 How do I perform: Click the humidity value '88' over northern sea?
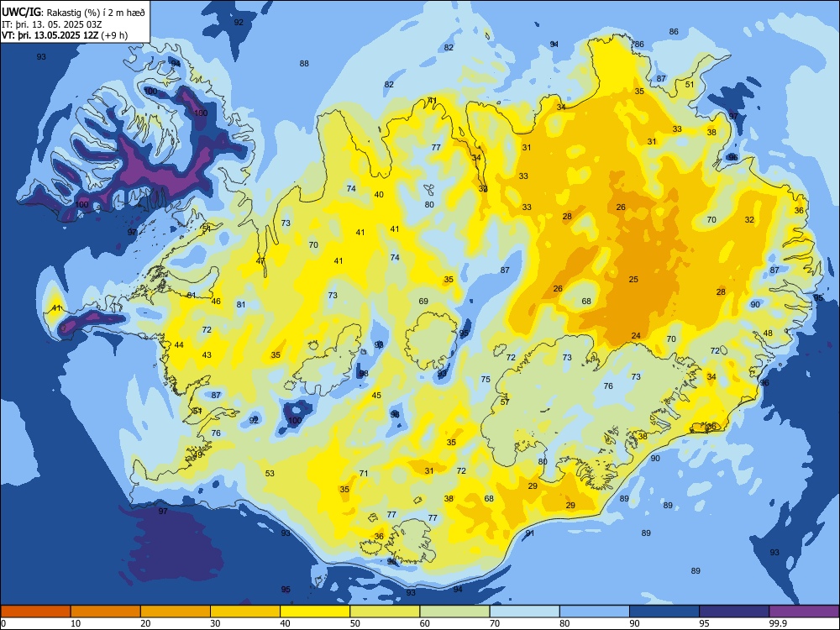tap(304, 64)
